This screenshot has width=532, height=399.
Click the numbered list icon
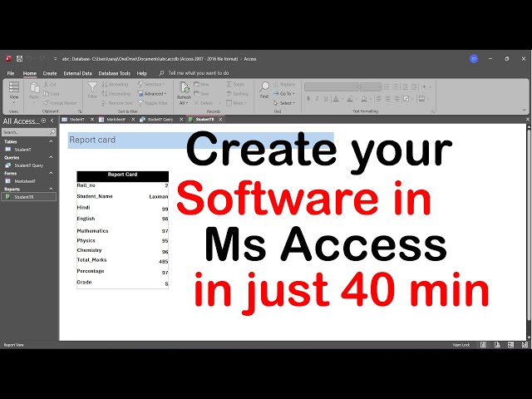pos(396,87)
